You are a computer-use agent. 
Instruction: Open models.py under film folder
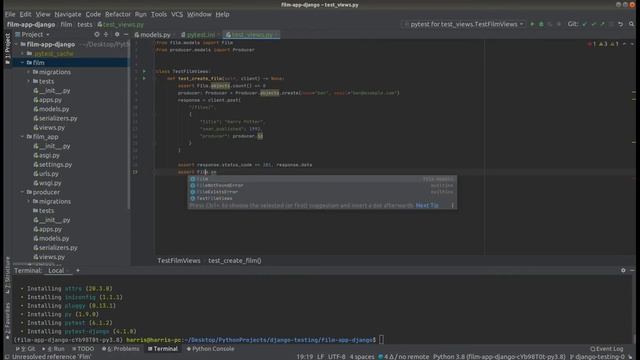[x=51, y=109]
